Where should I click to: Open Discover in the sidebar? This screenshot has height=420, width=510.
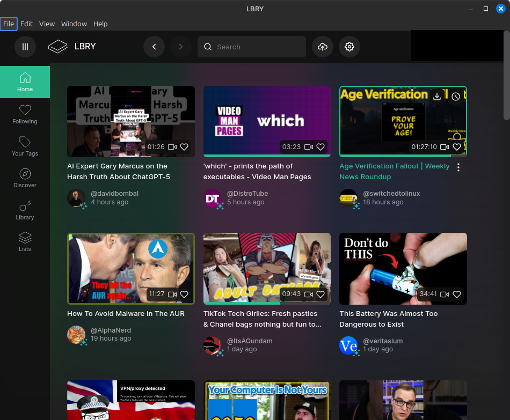click(25, 178)
